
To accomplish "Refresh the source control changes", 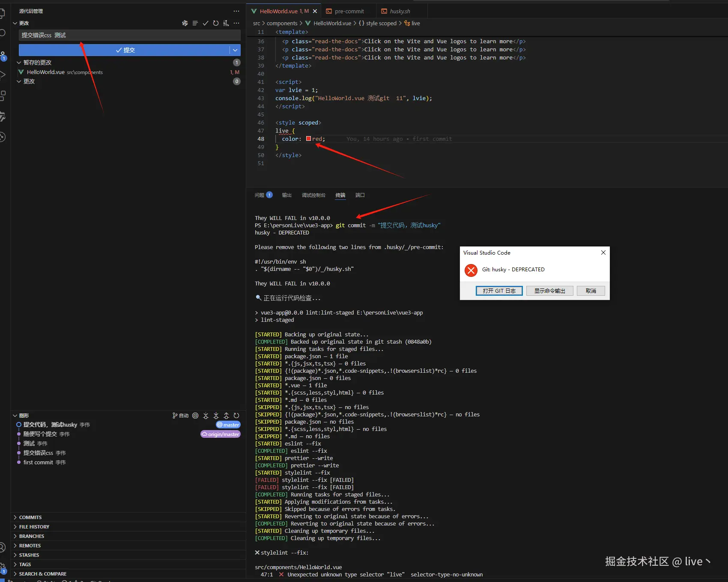I will tap(216, 23).
